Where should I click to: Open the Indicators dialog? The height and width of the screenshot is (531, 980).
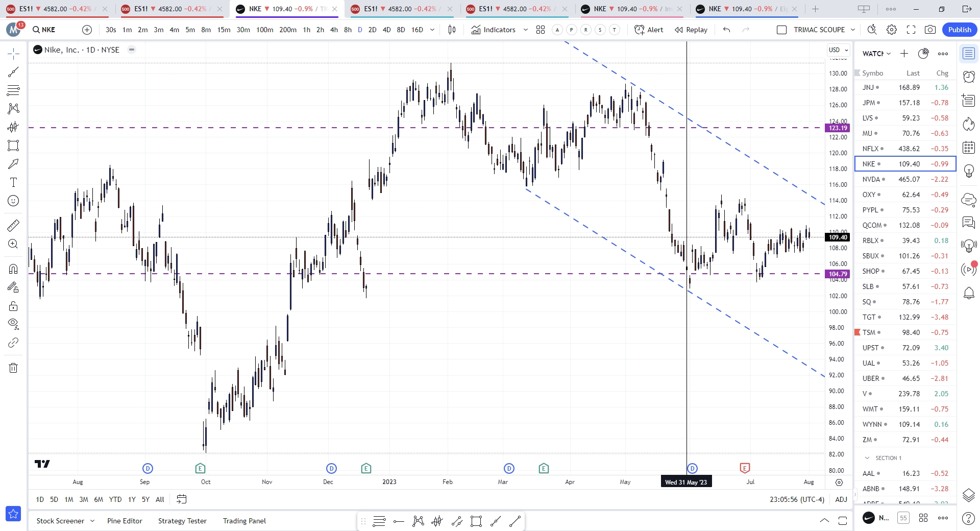pos(493,30)
